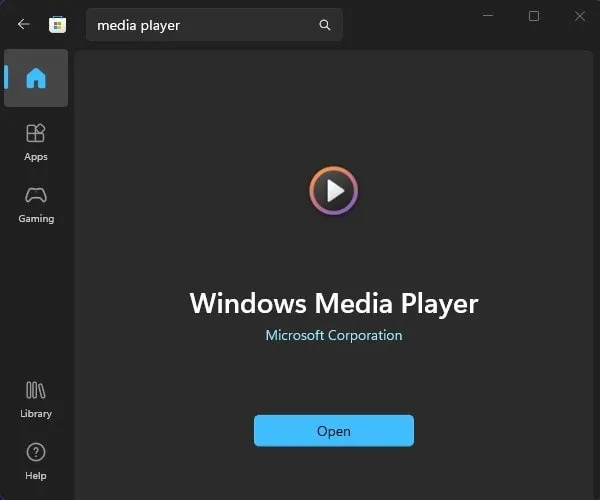Maximize the Microsoft Store window
Screen dimensions: 600x500
(x=534, y=16)
